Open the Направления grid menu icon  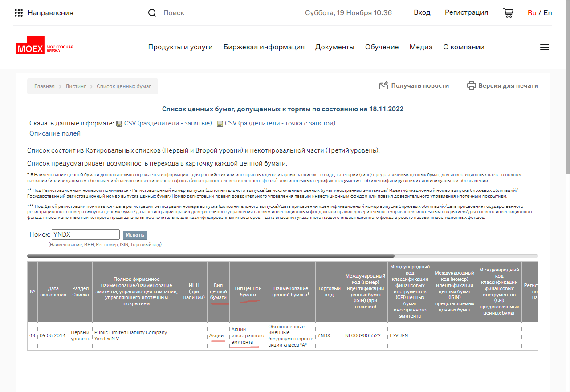[x=19, y=13]
